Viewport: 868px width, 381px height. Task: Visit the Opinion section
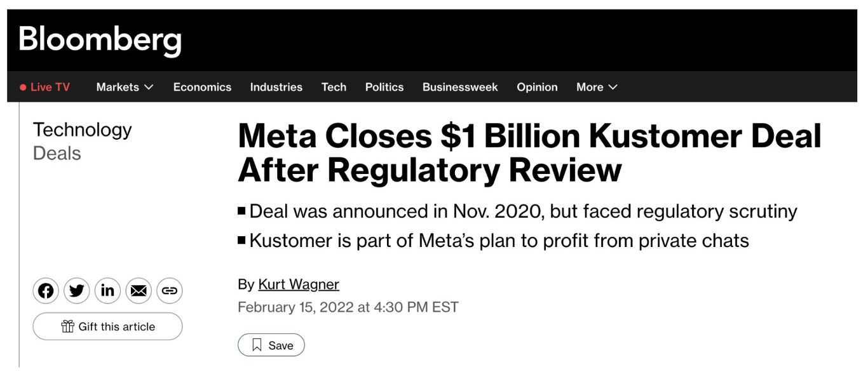(x=537, y=88)
